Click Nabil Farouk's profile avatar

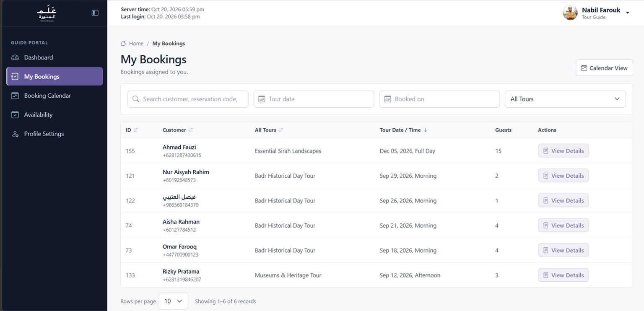coord(570,13)
